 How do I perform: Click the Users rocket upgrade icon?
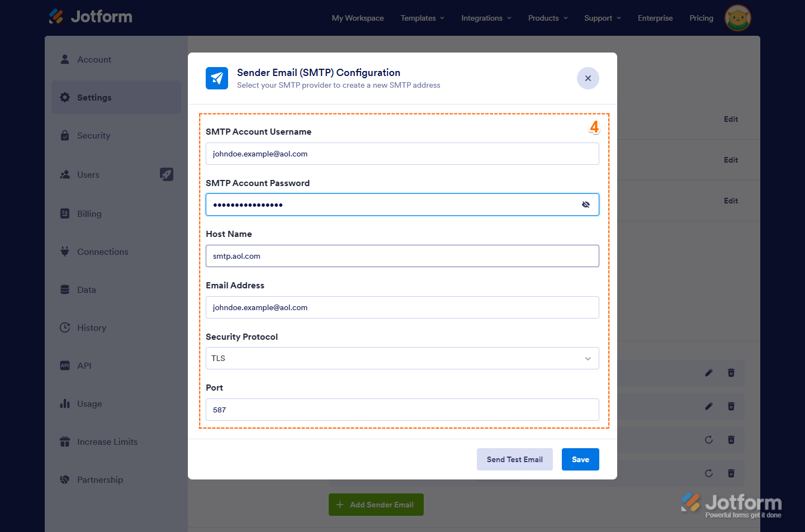pos(167,174)
